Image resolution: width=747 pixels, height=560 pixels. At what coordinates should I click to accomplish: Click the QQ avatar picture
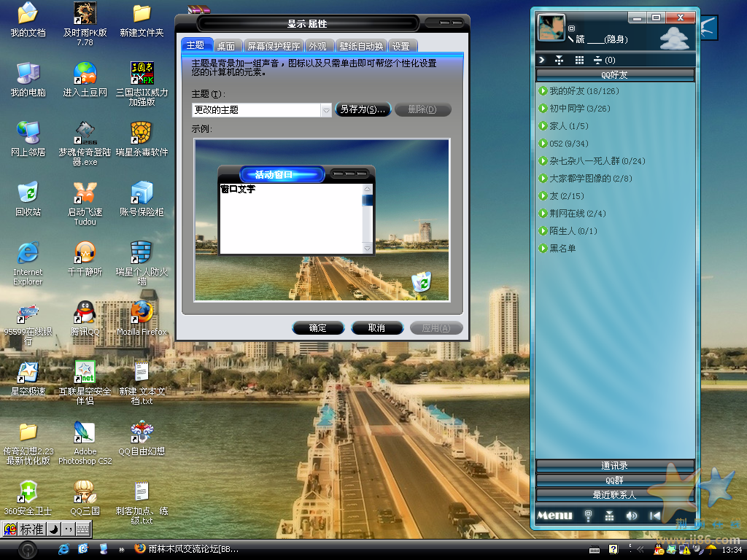551,28
